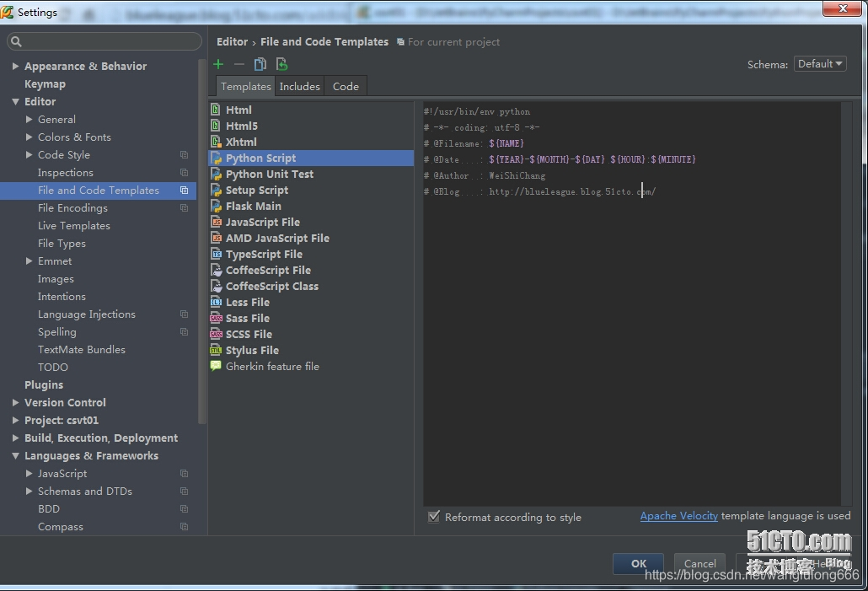
Task: Select the CoffeeScript Class icon
Action: 216,287
